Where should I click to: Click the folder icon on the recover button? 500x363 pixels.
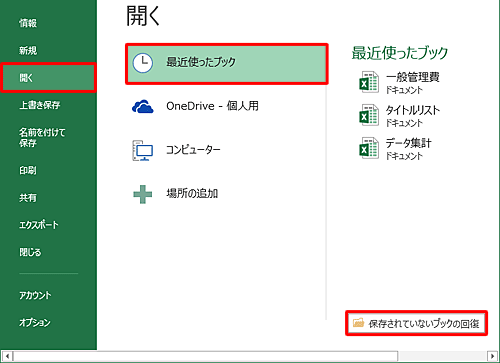(358, 323)
